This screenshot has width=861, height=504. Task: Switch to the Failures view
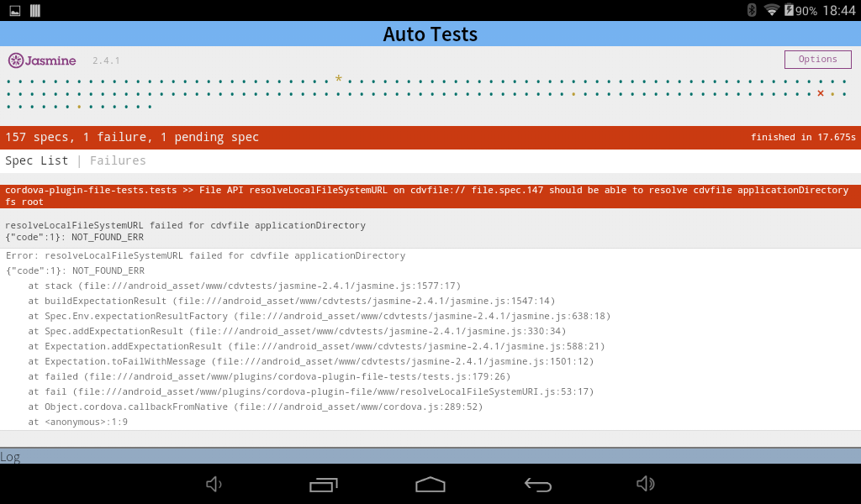[x=118, y=160]
